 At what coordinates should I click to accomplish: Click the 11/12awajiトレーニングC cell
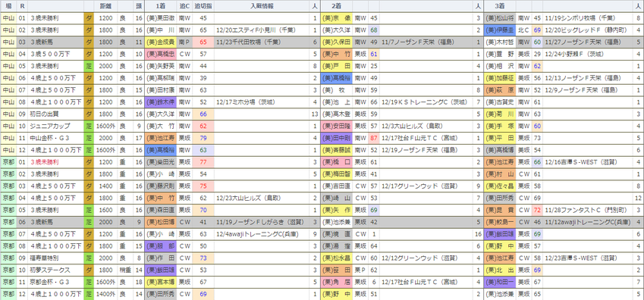[589, 222]
